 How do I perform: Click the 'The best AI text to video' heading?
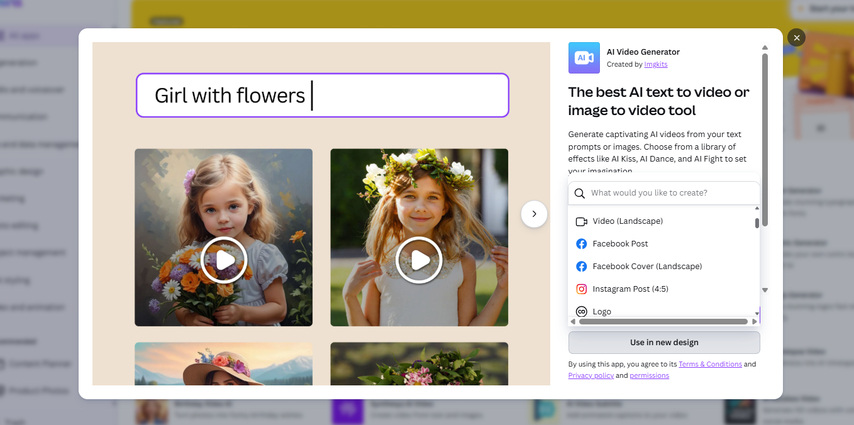(x=658, y=101)
